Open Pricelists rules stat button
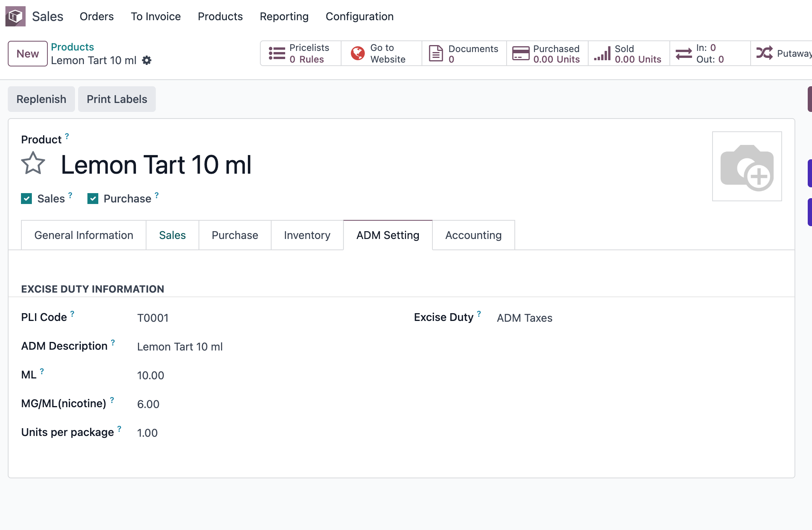 point(300,54)
